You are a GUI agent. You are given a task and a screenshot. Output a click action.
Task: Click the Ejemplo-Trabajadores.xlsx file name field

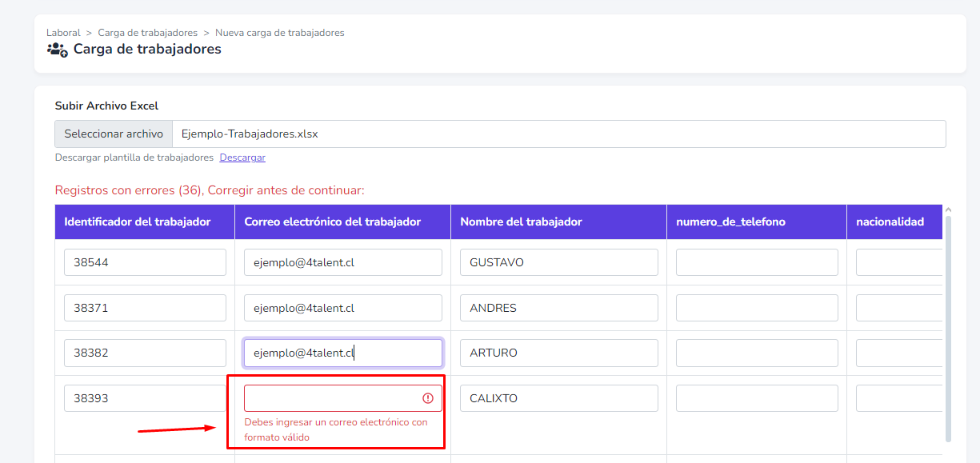[559, 134]
